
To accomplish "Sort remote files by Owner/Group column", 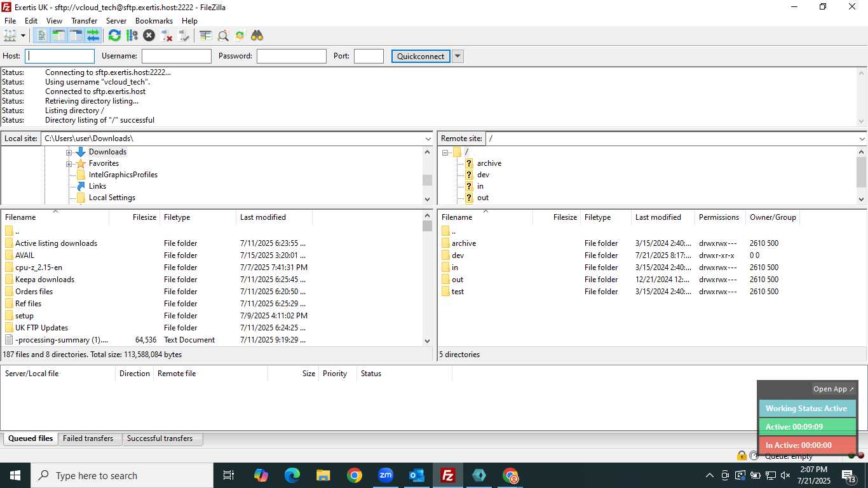I will click(x=773, y=217).
